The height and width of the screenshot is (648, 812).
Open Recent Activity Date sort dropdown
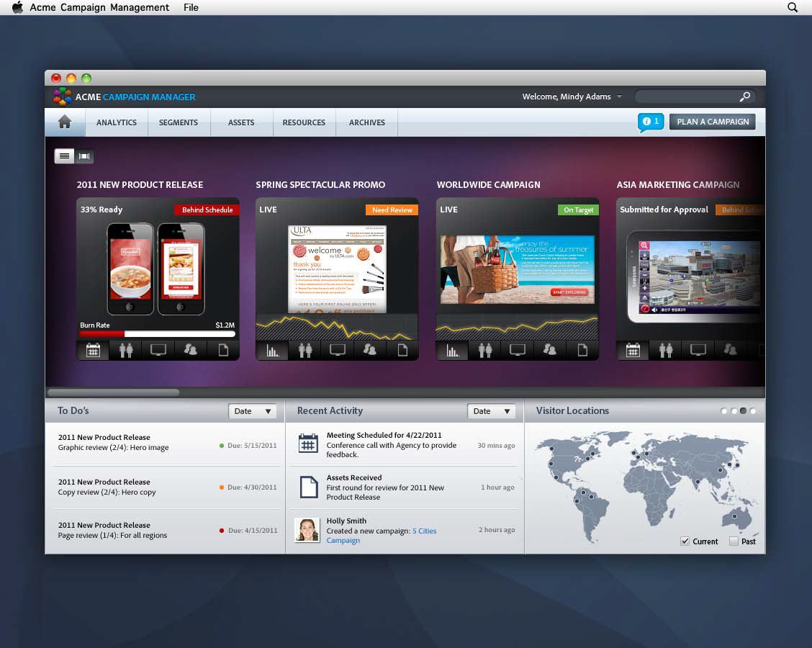click(491, 411)
